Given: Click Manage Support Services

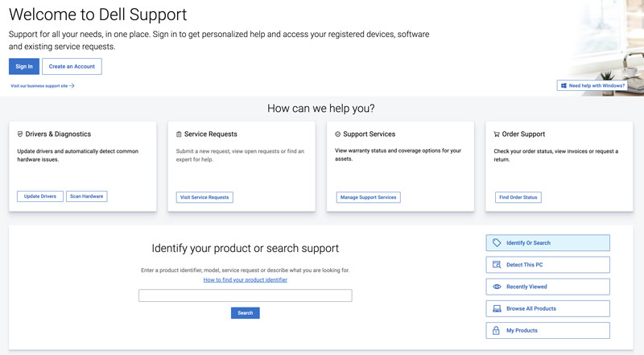Looking at the screenshot, I should 369,197.
